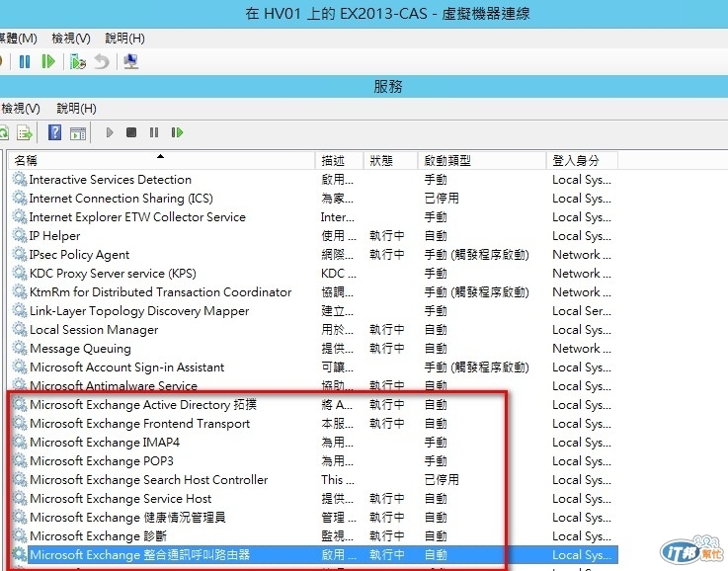Sort by the 登入身分 column header
The image size is (728, 571).
point(582,161)
